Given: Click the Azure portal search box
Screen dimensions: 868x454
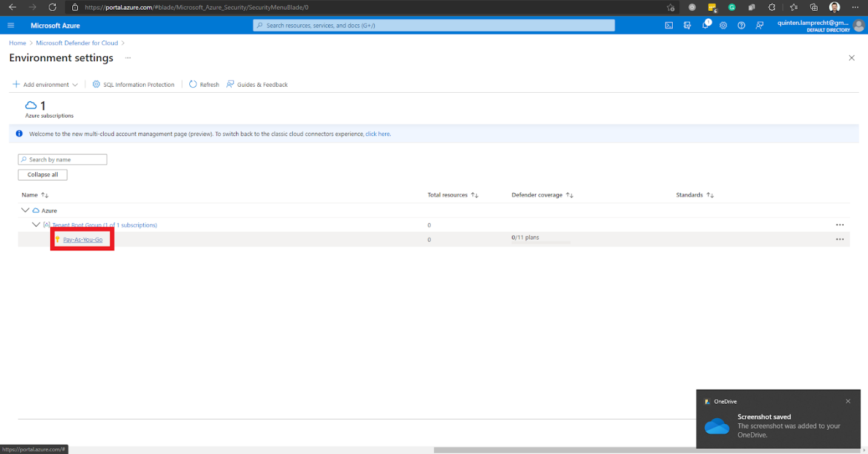Looking at the screenshot, I should tap(434, 25).
